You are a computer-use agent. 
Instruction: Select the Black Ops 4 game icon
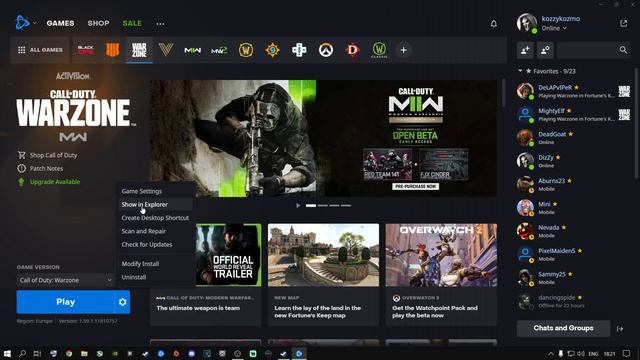pos(113,50)
